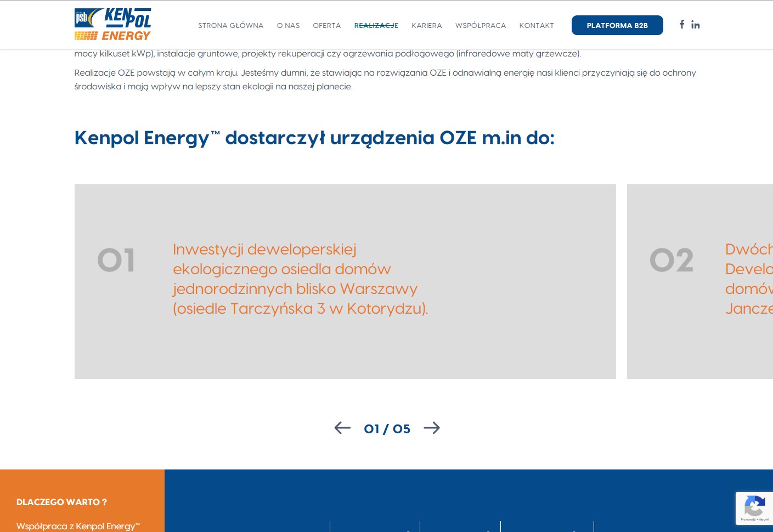Open the LinkedIn profile icon
The height and width of the screenshot is (532, 773).
696,25
